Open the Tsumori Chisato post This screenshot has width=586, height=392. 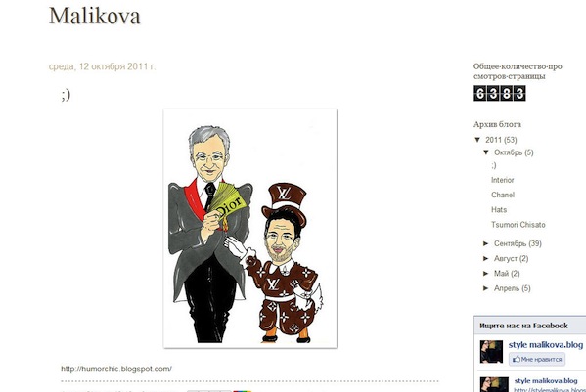pos(518,225)
